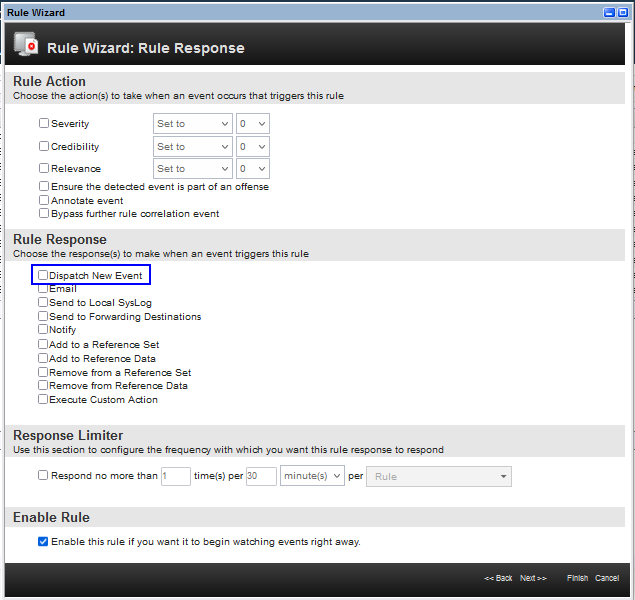The height and width of the screenshot is (600, 635).
Task: Open Credibility value dropdown showing 0
Action: click(253, 147)
